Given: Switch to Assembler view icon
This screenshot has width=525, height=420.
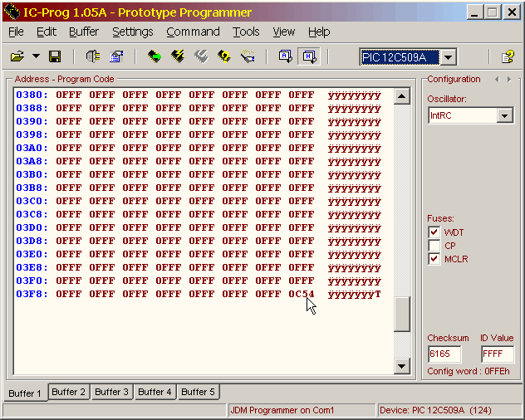Looking at the screenshot, I should click(x=285, y=56).
